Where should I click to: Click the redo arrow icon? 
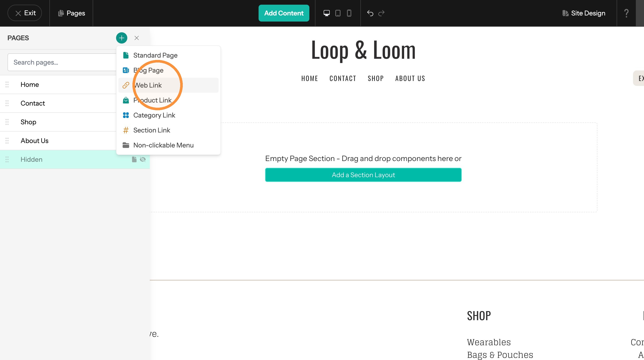[x=381, y=13]
